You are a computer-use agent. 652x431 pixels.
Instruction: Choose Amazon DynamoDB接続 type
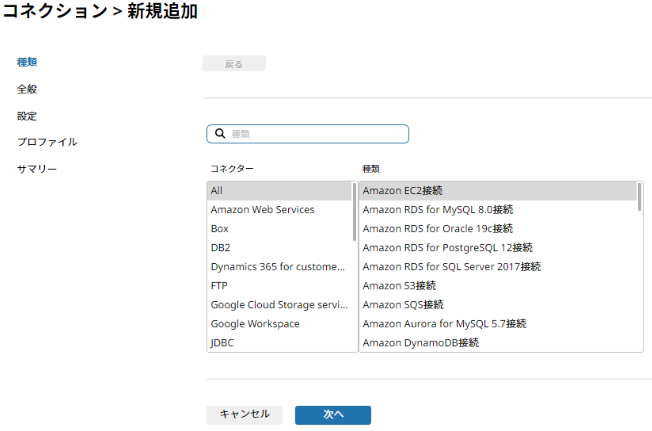click(x=498, y=343)
